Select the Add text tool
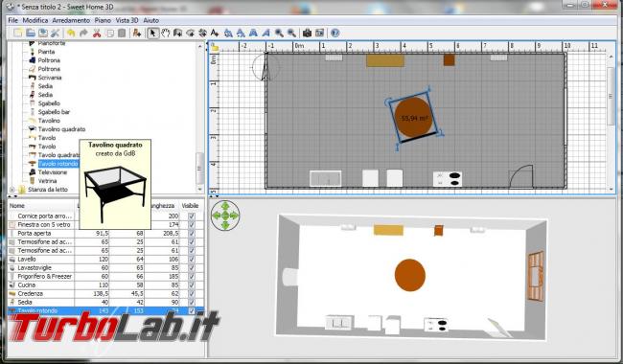This screenshot has height=364, width=623. point(215,33)
